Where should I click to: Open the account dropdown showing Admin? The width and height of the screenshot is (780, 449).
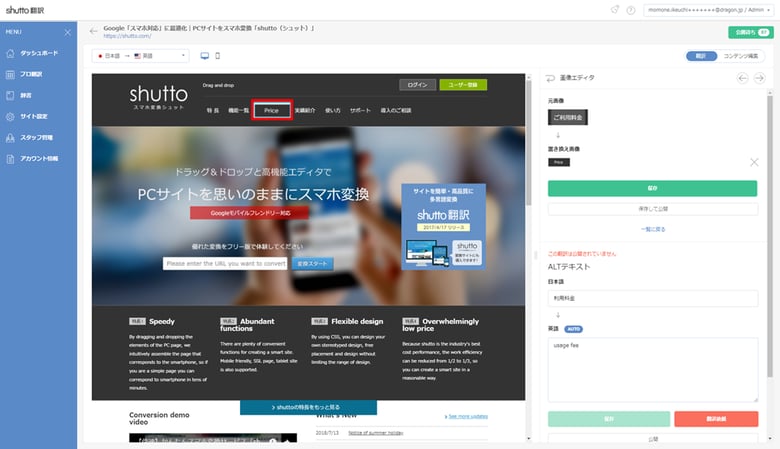pos(708,10)
